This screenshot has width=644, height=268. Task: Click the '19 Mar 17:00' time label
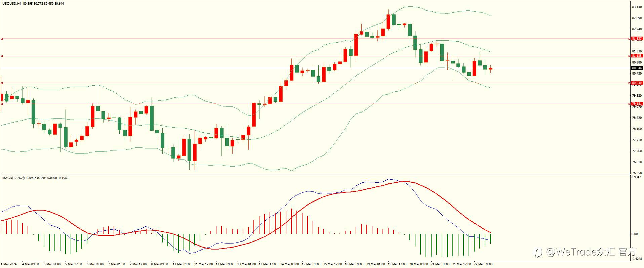coord(397,264)
